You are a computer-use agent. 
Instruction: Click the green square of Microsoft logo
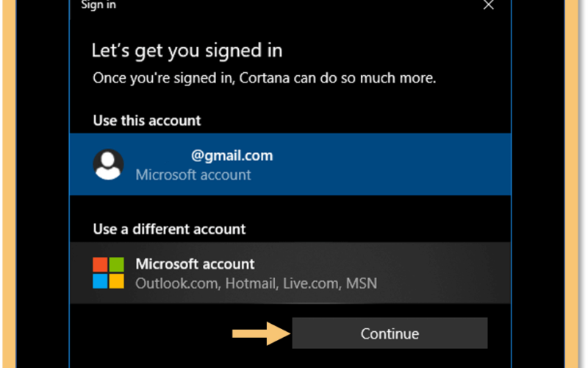click(x=117, y=265)
